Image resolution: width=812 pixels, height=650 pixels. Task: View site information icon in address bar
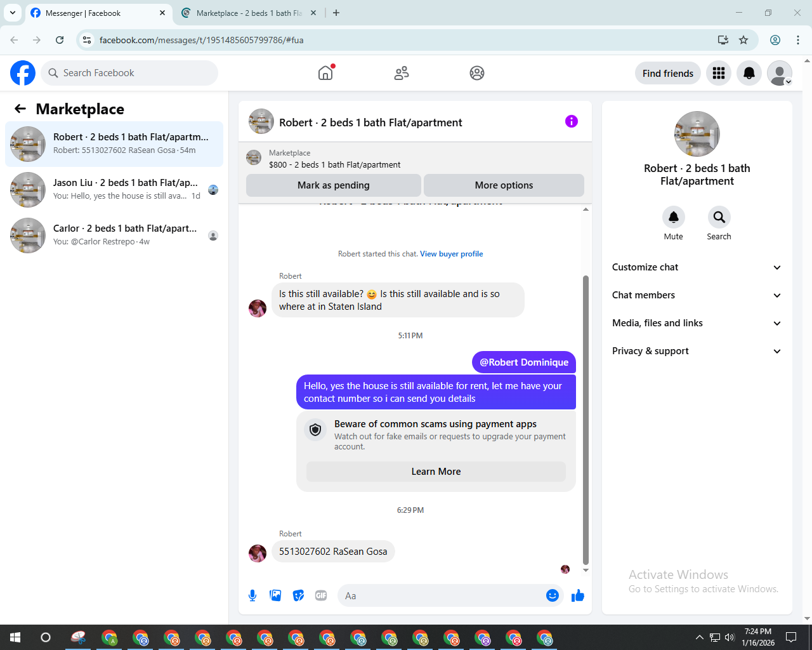point(87,40)
